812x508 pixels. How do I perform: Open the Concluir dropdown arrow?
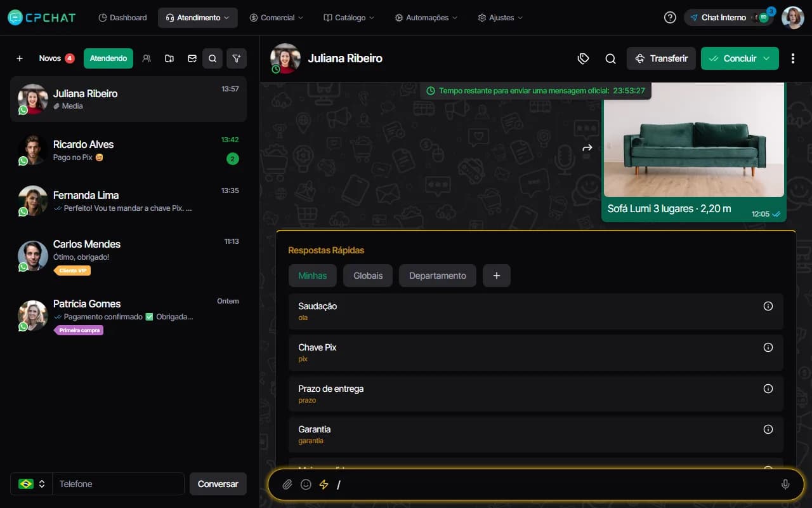[x=767, y=58]
